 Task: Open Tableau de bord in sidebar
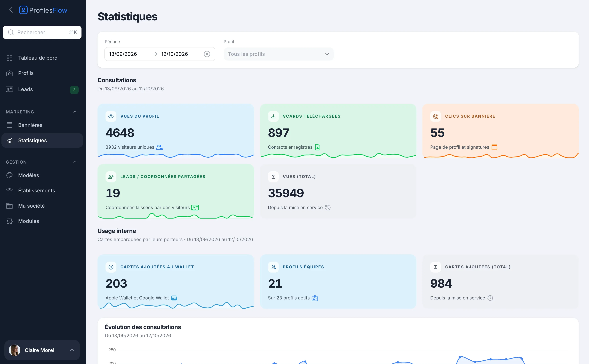[42, 58]
